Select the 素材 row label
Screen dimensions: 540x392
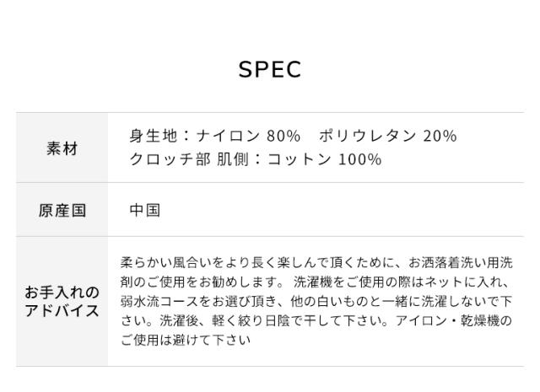click(62, 148)
